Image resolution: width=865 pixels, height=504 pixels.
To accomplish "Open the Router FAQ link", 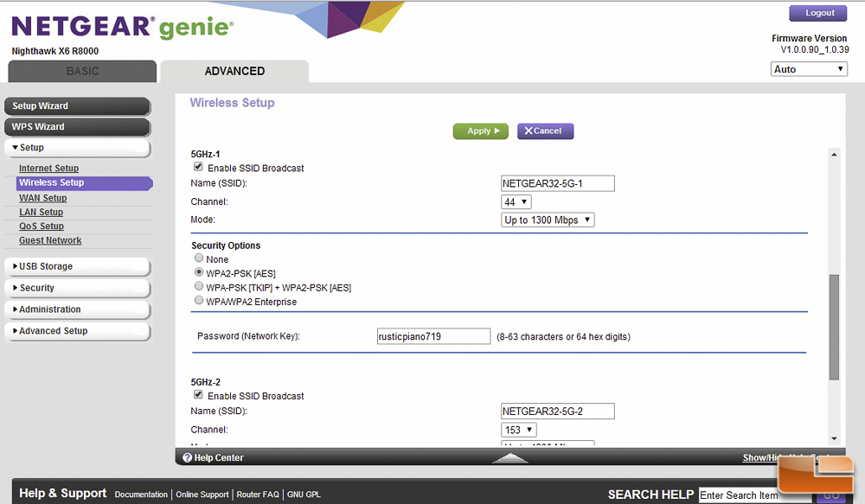I will tap(258, 494).
